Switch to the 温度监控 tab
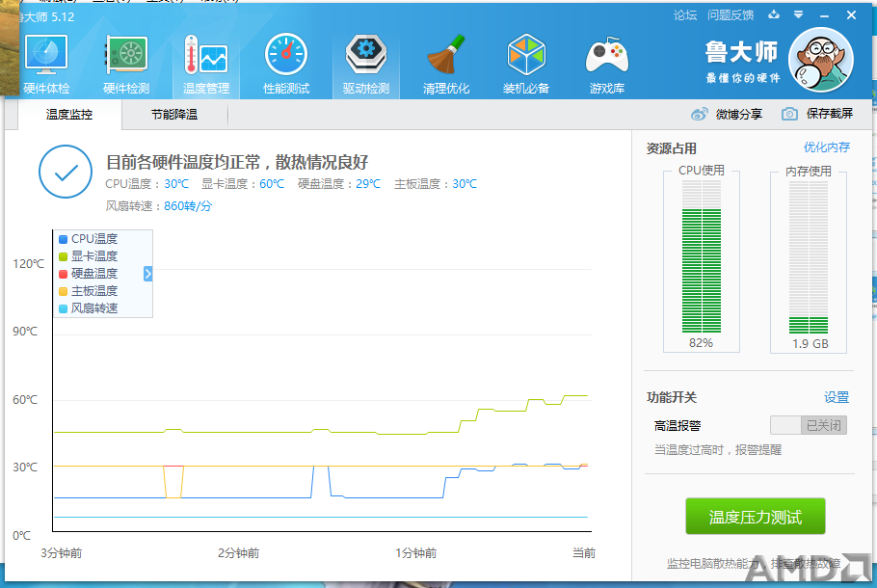 click(69, 115)
